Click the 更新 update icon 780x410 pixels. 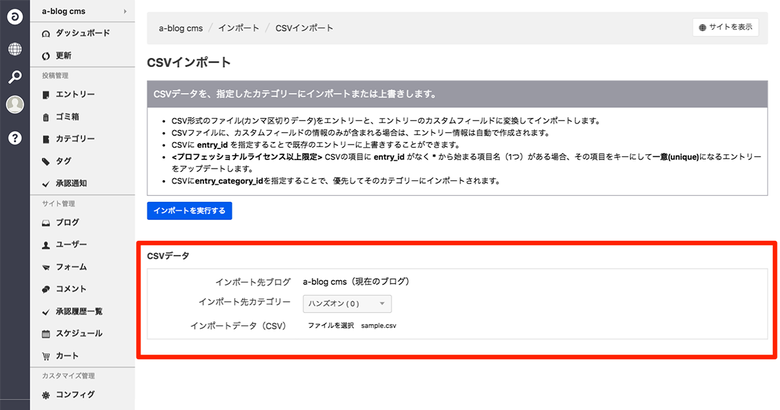[x=46, y=56]
